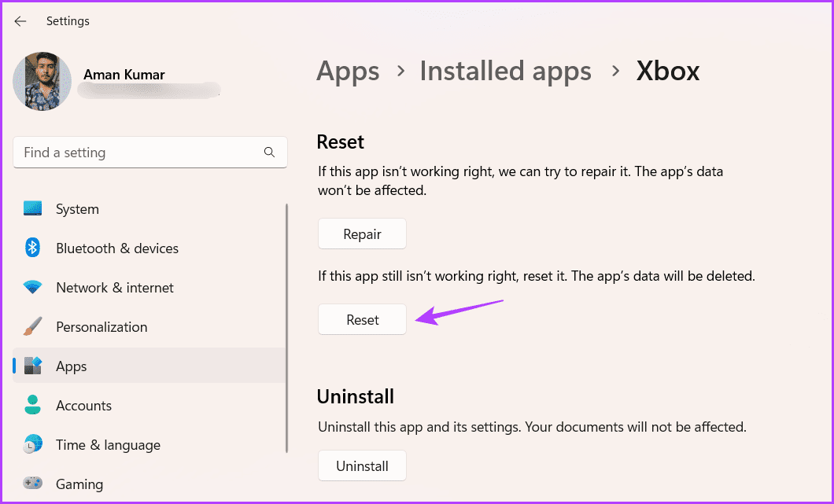
Task: Click the Find a setting search field
Action: (150, 153)
